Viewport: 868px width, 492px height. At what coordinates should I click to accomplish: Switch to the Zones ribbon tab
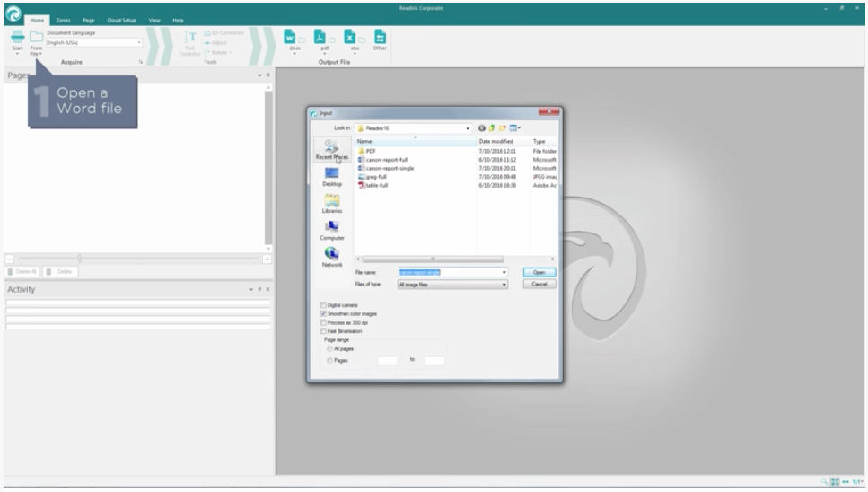point(64,20)
